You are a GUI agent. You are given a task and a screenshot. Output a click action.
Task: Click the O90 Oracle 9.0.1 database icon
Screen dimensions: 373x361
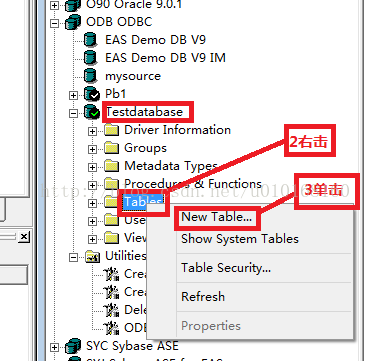[73, 5]
